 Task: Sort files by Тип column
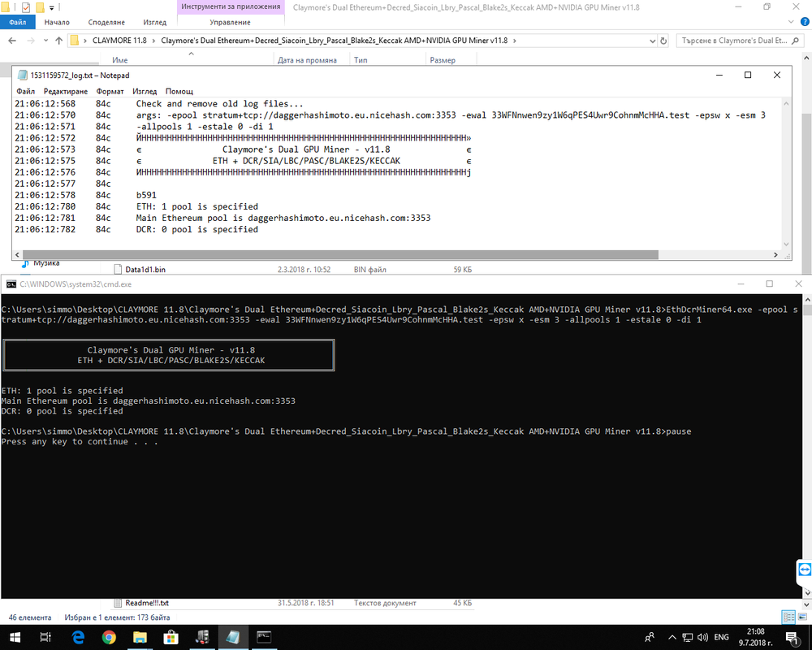click(361, 60)
